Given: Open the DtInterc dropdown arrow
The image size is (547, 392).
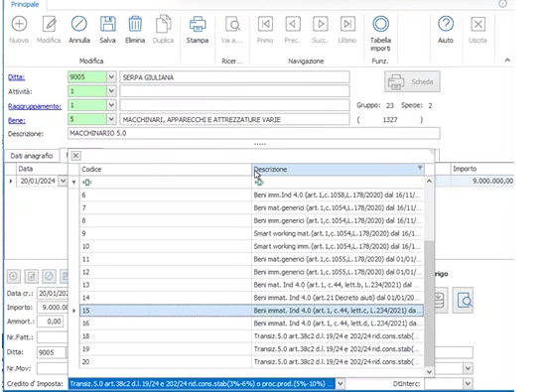Looking at the screenshot, I should pos(468,384).
